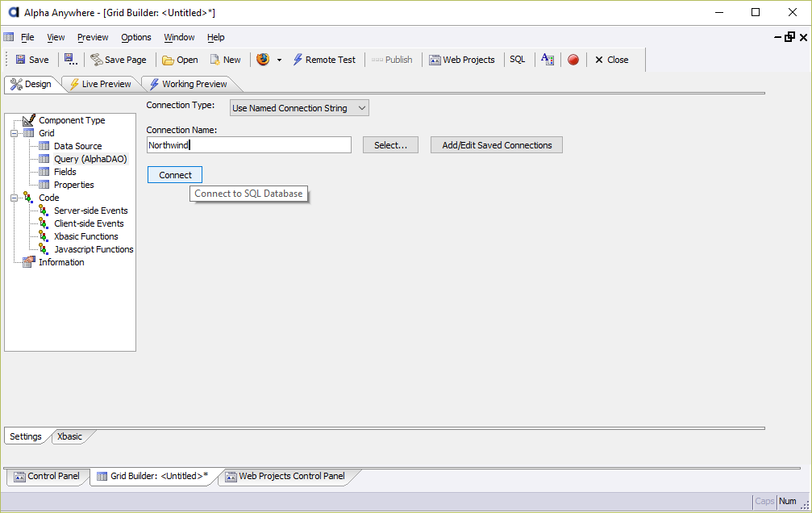This screenshot has height=513, width=812.
Task: Select Fields in the tree
Action: (65, 172)
